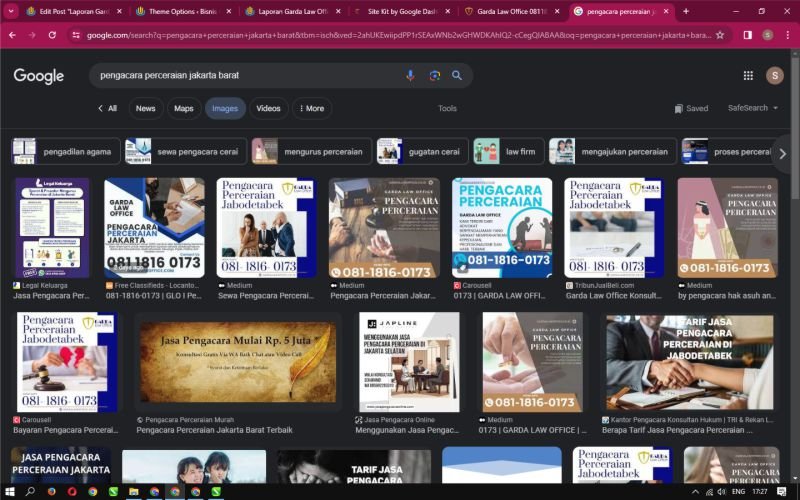Viewport: 800px width, 500px height.
Task: Click the voice search microphone icon
Action: tap(410, 75)
